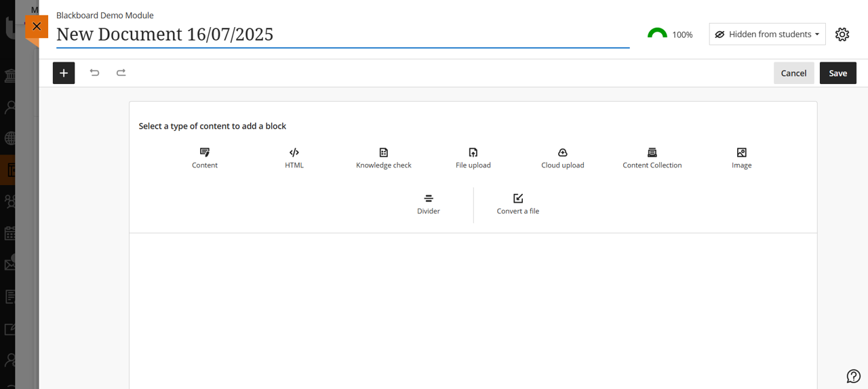The height and width of the screenshot is (389, 868).
Task: Add an Image block
Action: pos(742,159)
